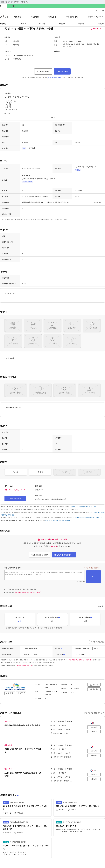Click 자녀 학자금 지원 welfare icon
Viewport: 105px width, 868px height.
pyautogui.click(x=92, y=325)
